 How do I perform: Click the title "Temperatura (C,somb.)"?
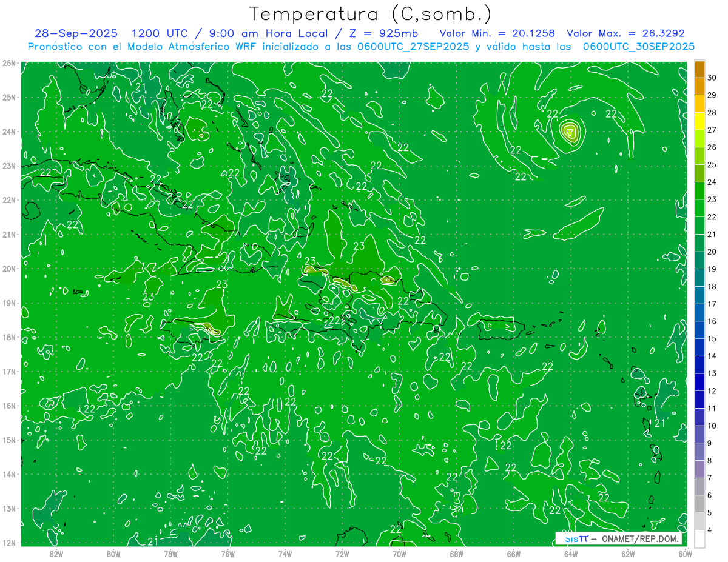[370, 14]
